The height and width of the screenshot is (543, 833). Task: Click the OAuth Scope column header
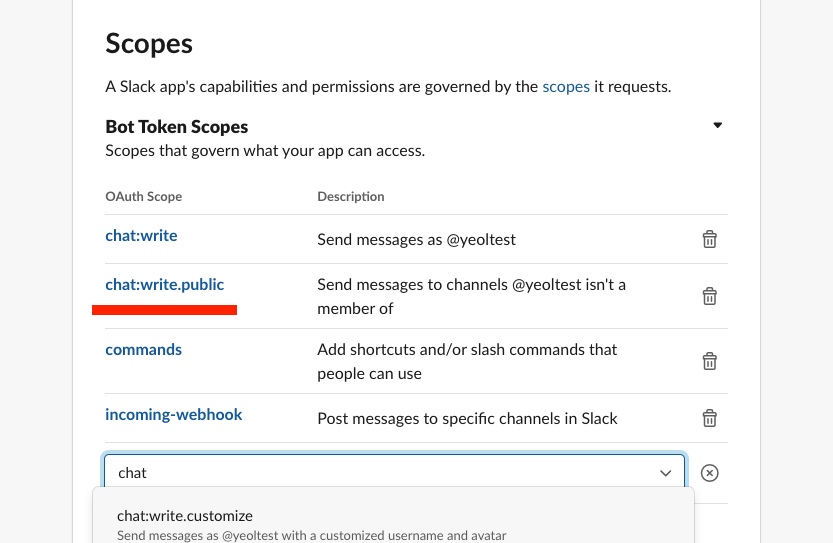143,197
